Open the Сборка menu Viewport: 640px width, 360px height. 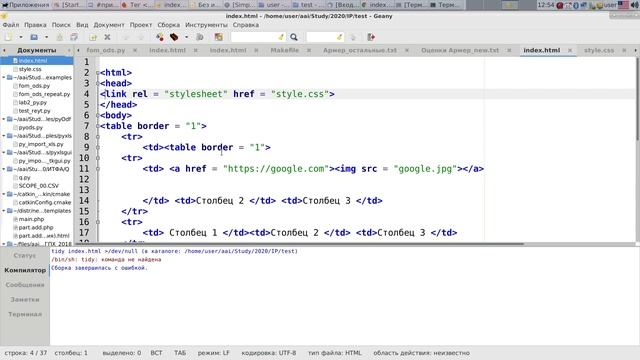[169, 25]
